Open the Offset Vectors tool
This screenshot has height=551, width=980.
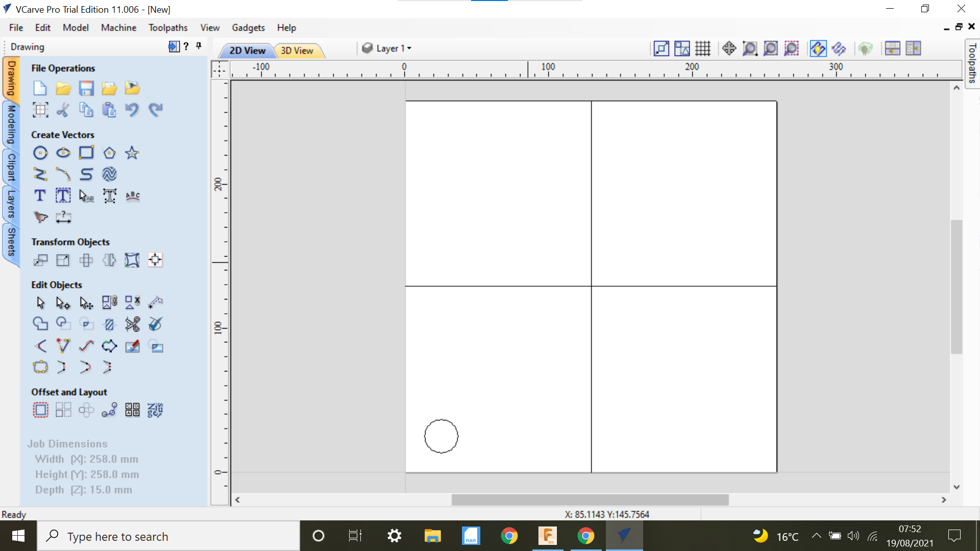(x=40, y=410)
